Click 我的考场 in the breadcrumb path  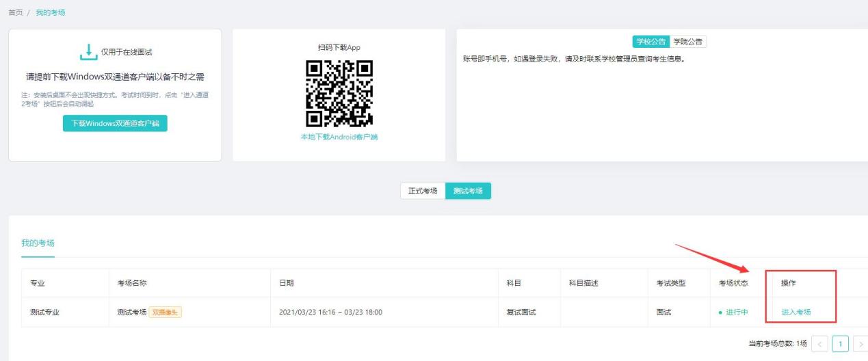[51, 13]
